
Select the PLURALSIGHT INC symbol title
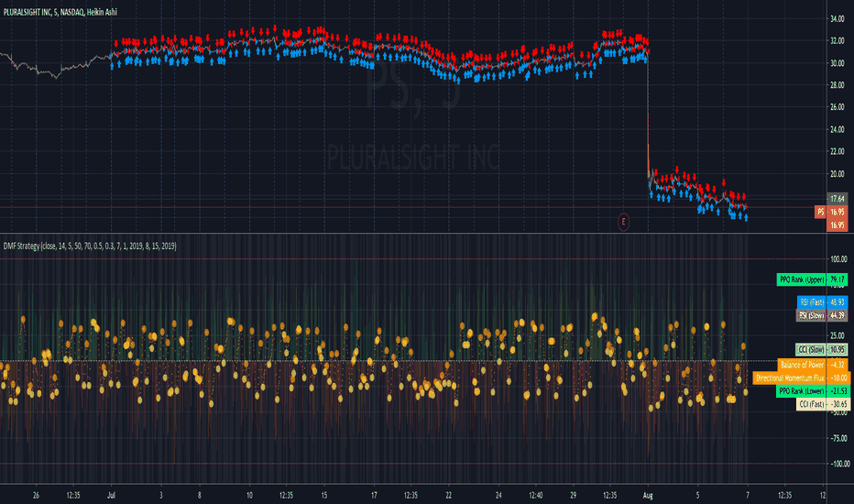click(60, 11)
